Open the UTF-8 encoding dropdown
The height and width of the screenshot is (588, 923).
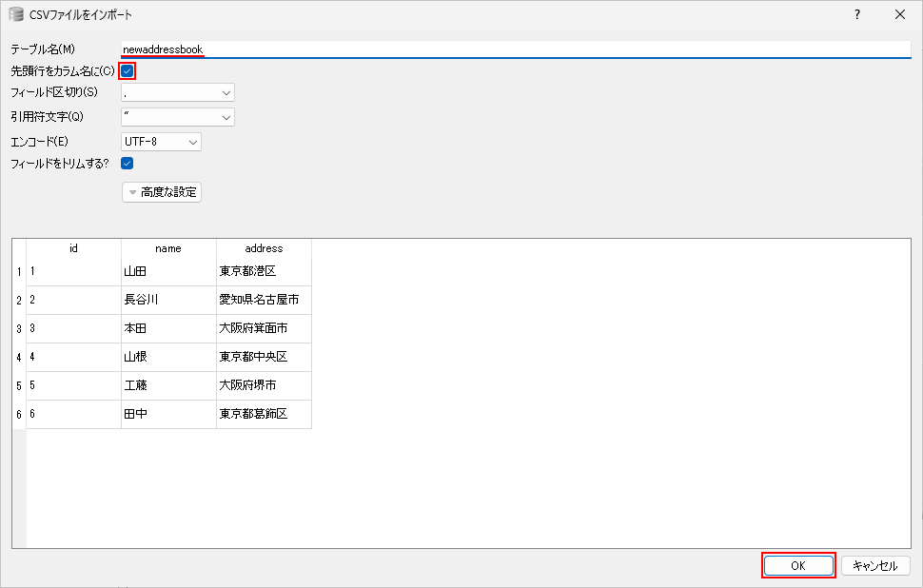(161, 142)
